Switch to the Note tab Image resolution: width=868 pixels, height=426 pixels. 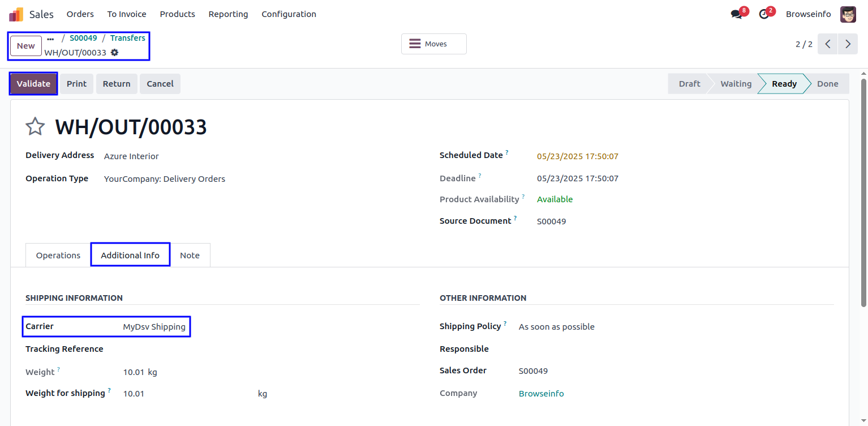[x=190, y=255]
